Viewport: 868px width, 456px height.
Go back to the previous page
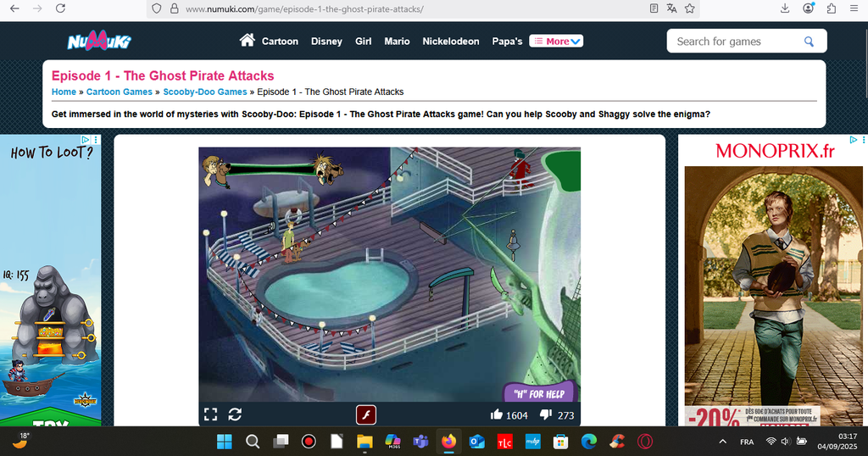point(15,8)
